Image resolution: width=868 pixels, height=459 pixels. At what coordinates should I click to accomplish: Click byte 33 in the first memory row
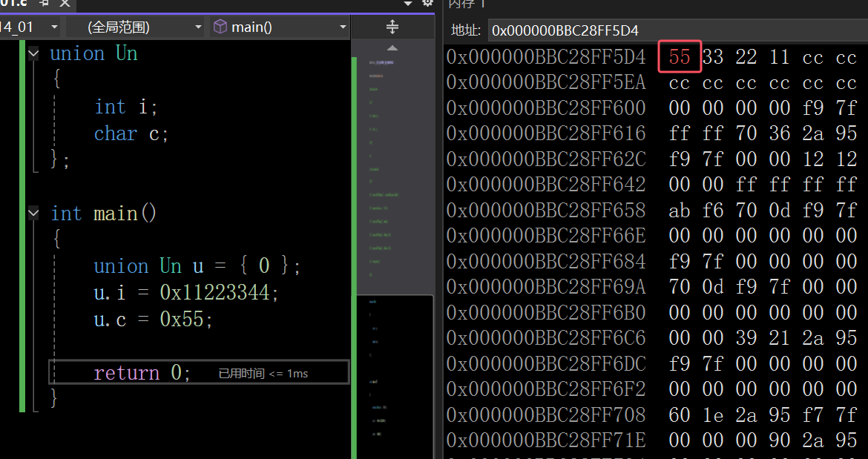[x=713, y=56]
